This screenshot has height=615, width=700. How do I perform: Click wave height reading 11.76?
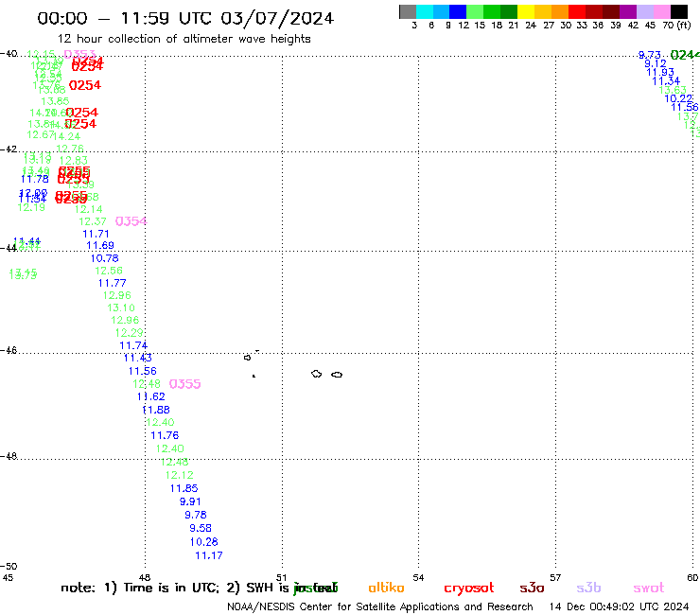coord(165,435)
